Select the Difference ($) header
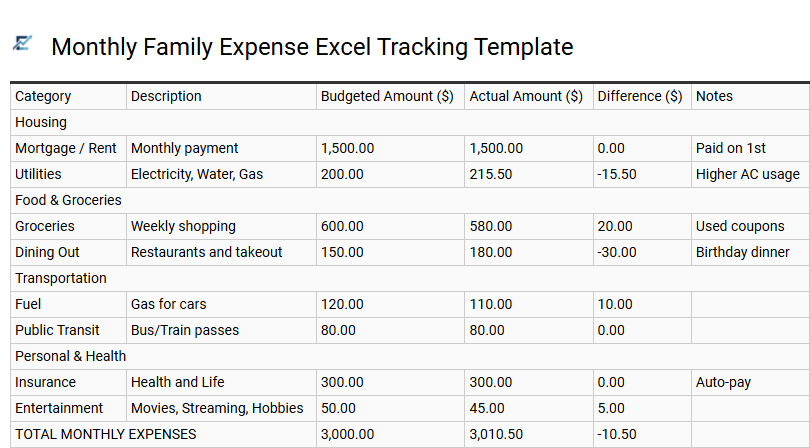Screen dimensions: 810x448 pos(642,96)
